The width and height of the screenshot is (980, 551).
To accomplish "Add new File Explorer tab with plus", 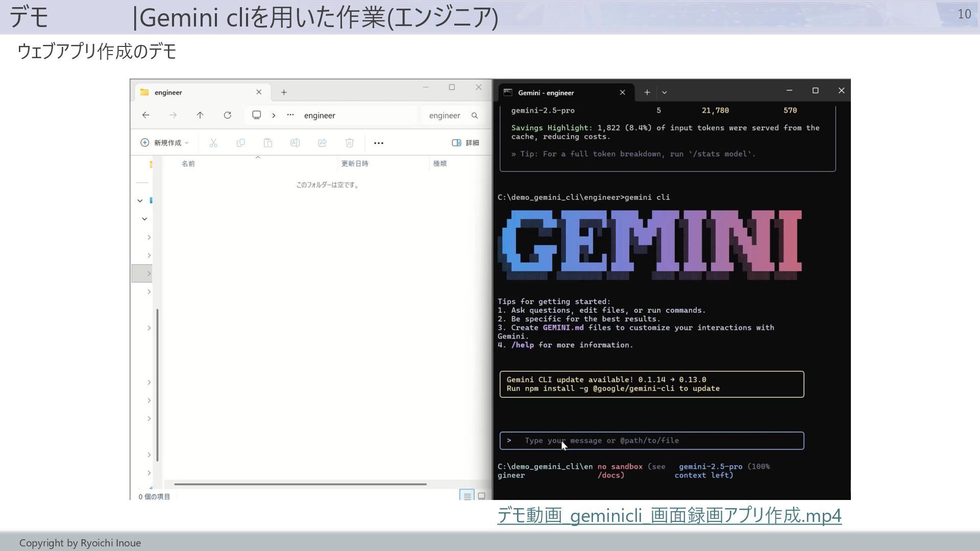I will click(x=284, y=92).
